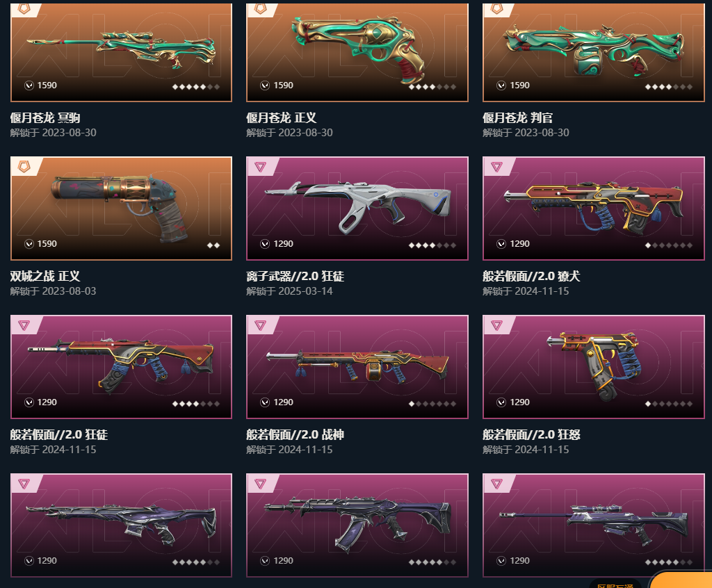This screenshot has width=712, height=588.
Task: Click the 1290 price on 般若假面//2.0 狂怒 card
Action: (519, 402)
